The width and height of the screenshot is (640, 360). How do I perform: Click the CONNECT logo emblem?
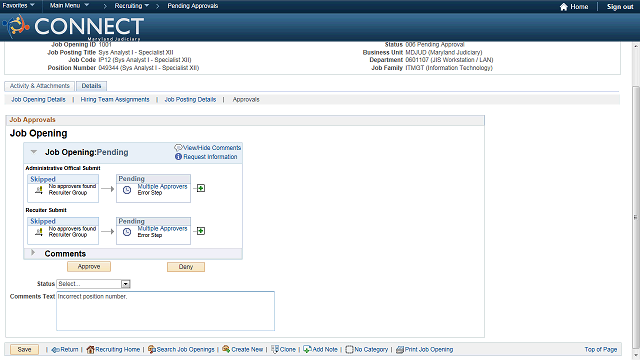pos(16,26)
